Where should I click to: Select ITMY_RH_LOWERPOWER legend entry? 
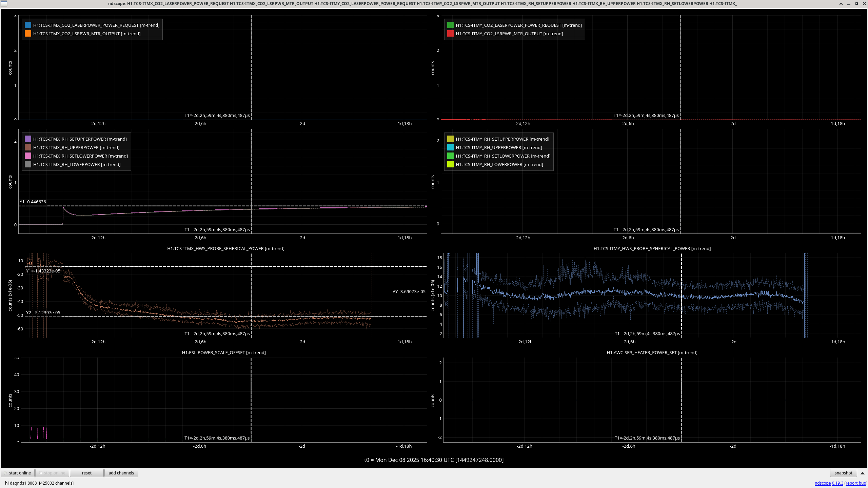pyautogui.click(x=499, y=164)
